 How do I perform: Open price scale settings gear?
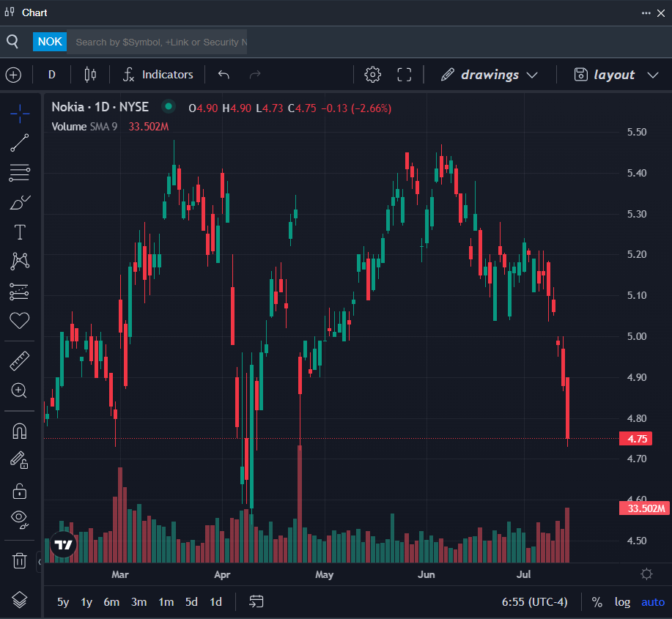646,574
